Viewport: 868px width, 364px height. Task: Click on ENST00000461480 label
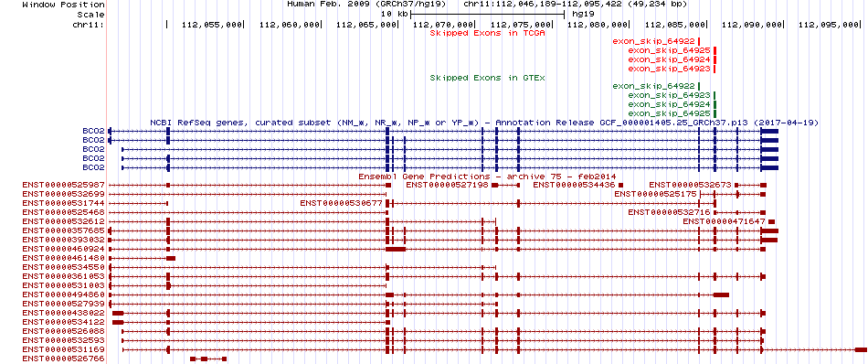coord(64,258)
